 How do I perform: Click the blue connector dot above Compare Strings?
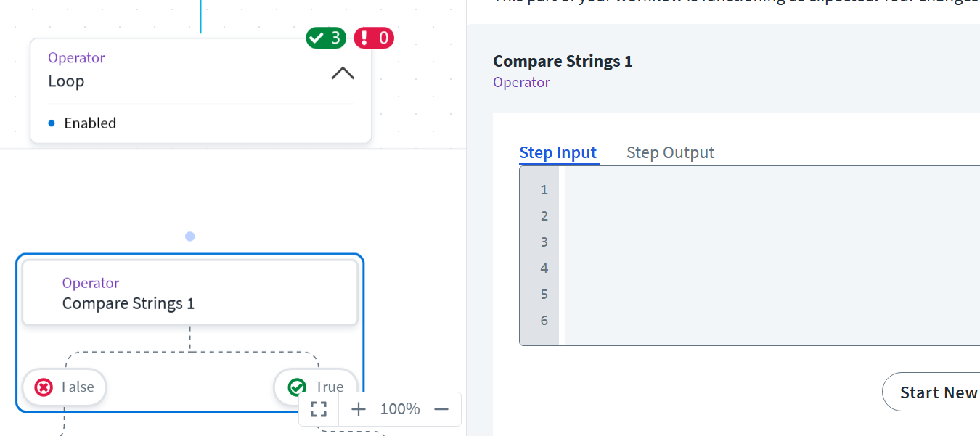[189, 236]
